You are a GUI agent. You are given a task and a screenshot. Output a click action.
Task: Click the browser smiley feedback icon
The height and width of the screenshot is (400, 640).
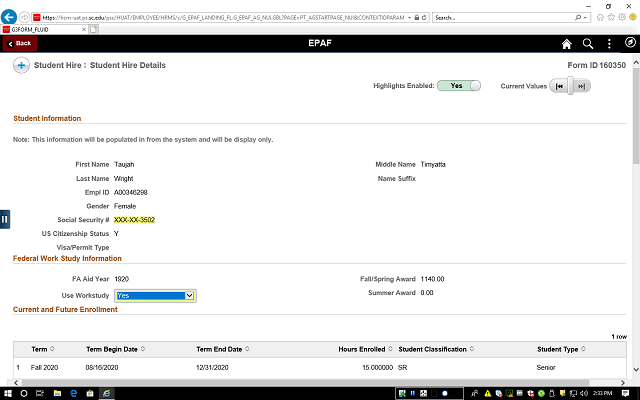(x=633, y=17)
